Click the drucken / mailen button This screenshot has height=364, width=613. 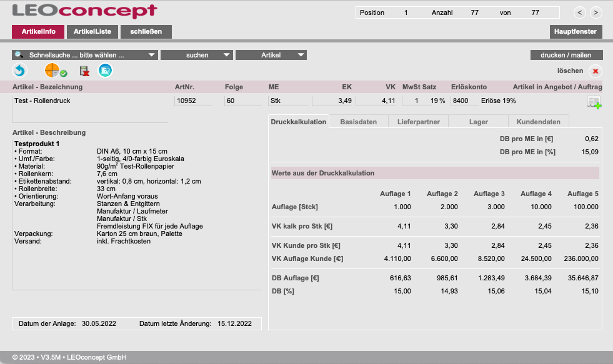pyautogui.click(x=566, y=55)
